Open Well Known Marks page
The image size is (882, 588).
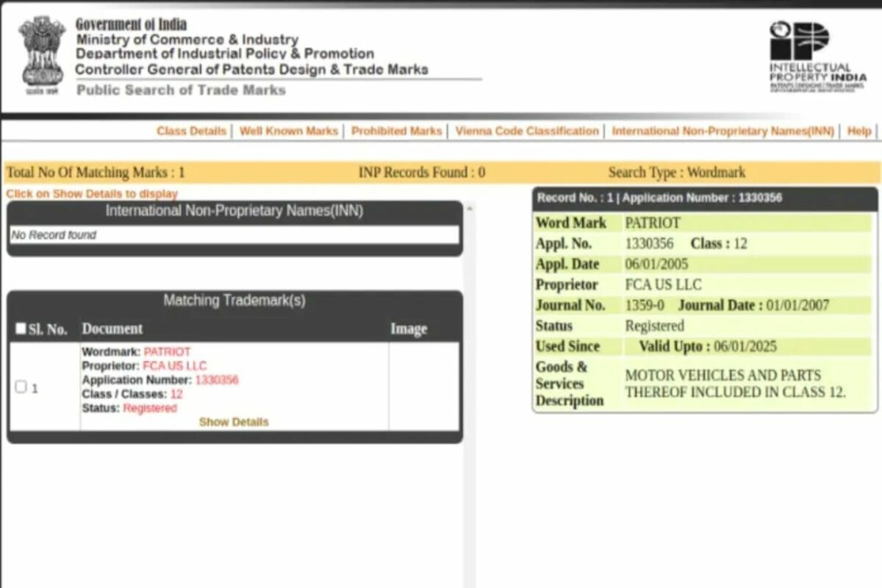(x=289, y=131)
